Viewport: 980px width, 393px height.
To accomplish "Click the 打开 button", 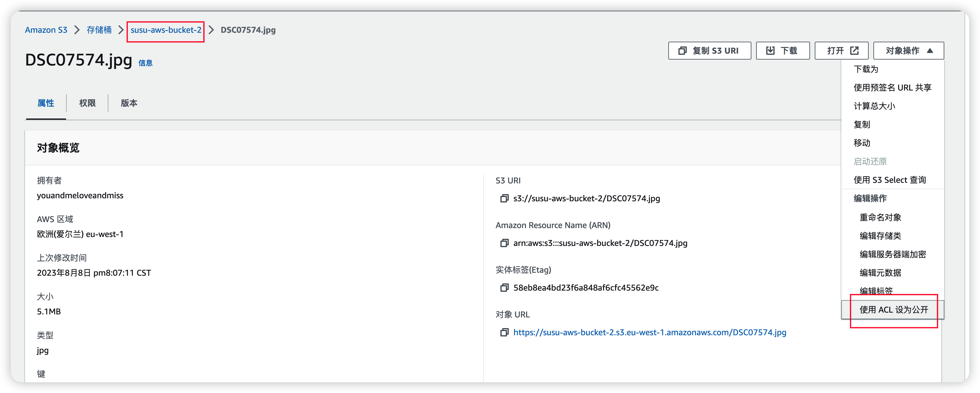I will (841, 51).
